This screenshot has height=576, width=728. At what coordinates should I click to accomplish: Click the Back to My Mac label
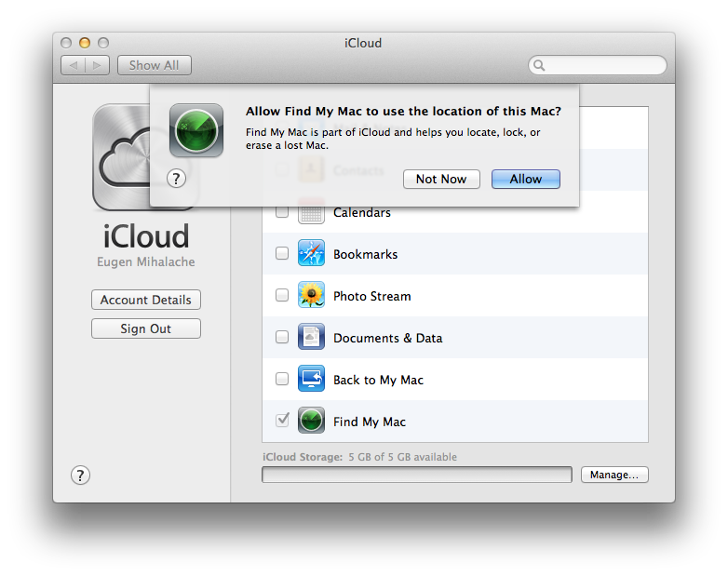click(x=378, y=380)
